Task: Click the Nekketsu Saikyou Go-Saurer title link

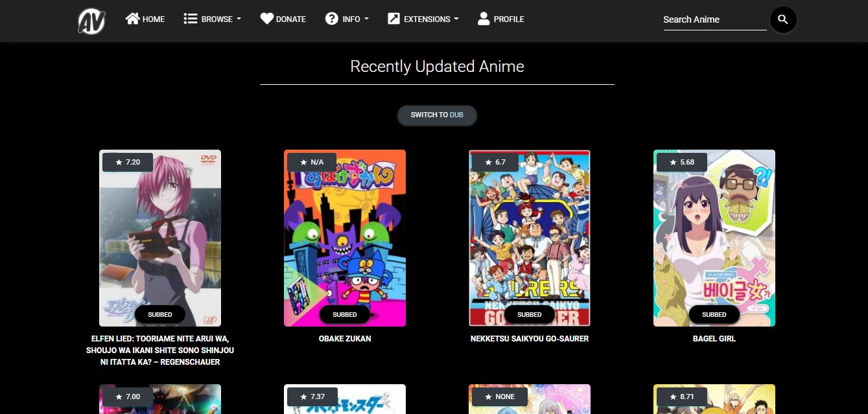Action: (530, 339)
